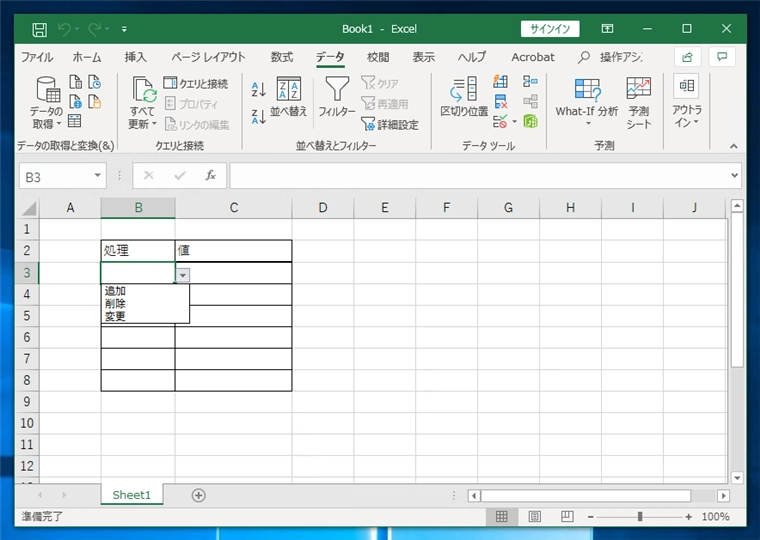Open 区切り位置 (Text to Columns)
The height and width of the screenshot is (540, 760).
click(x=464, y=97)
